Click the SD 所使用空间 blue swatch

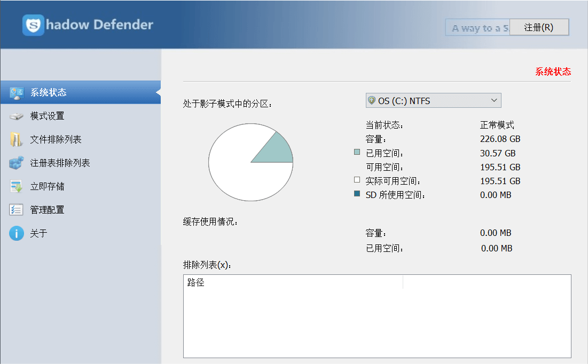pyautogui.click(x=357, y=193)
